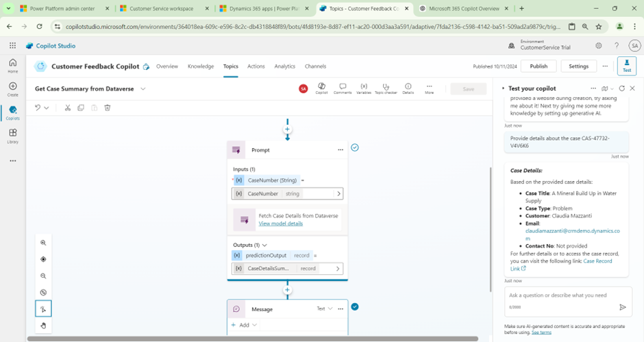
Task: Switch to the Knowledge tab
Action: tap(201, 66)
